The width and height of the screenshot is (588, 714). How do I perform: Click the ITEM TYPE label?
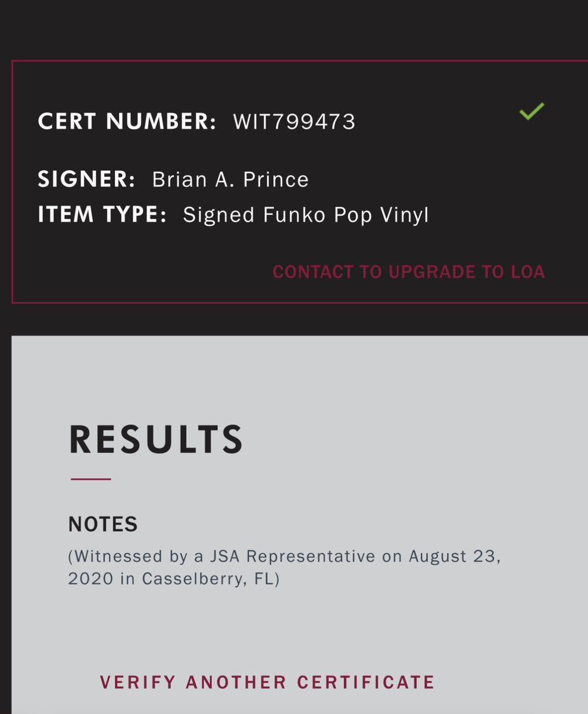102,215
